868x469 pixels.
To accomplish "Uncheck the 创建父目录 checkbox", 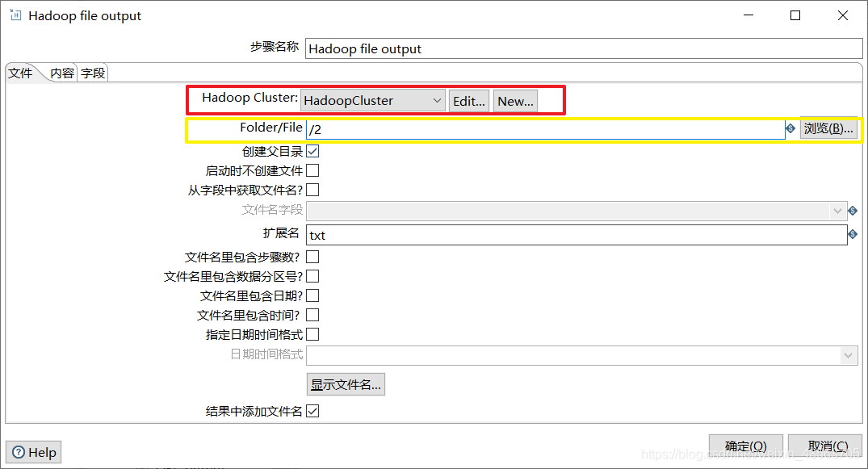I will [312, 151].
